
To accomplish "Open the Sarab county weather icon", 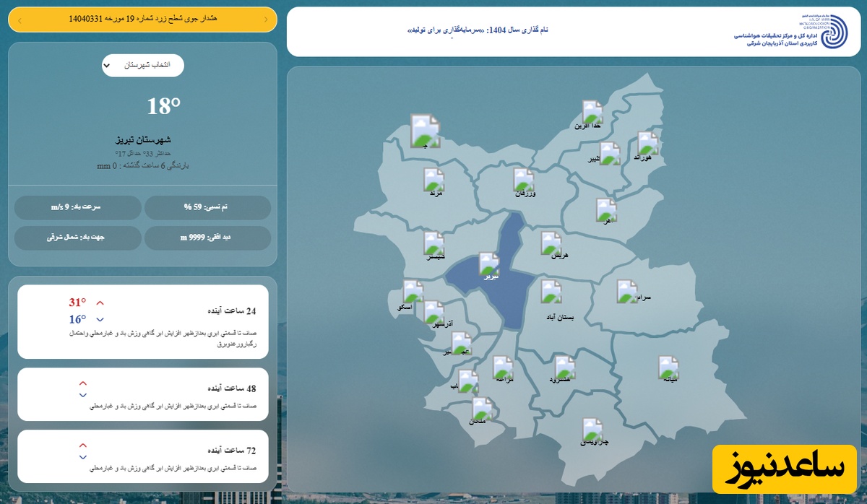I will pyautogui.click(x=627, y=291).
